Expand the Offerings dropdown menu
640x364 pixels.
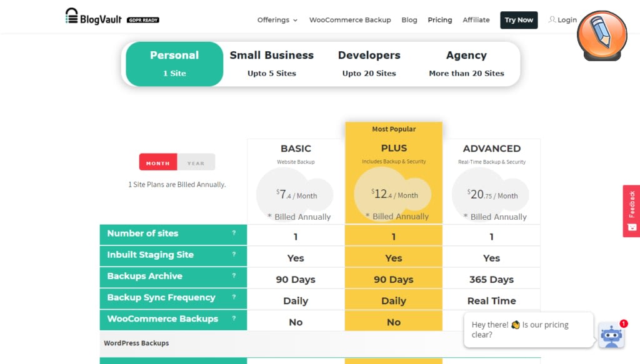tap(277, 20)
